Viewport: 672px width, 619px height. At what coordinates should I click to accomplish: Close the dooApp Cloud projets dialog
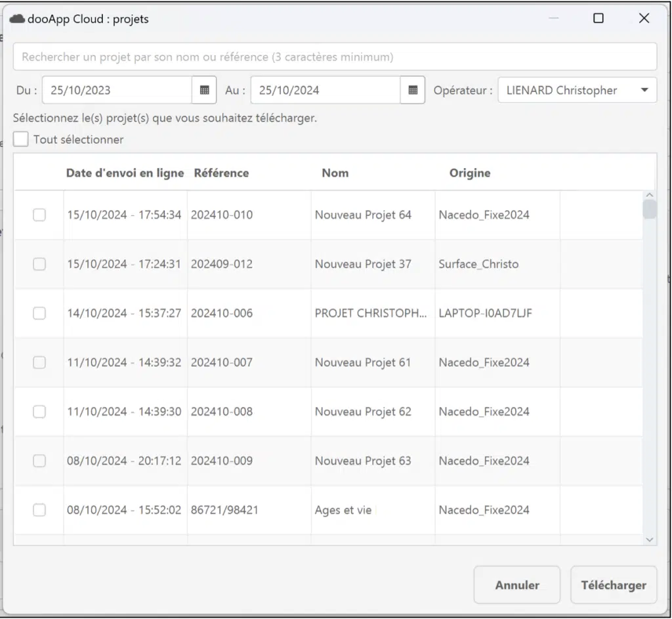click(x=644, y=18)
